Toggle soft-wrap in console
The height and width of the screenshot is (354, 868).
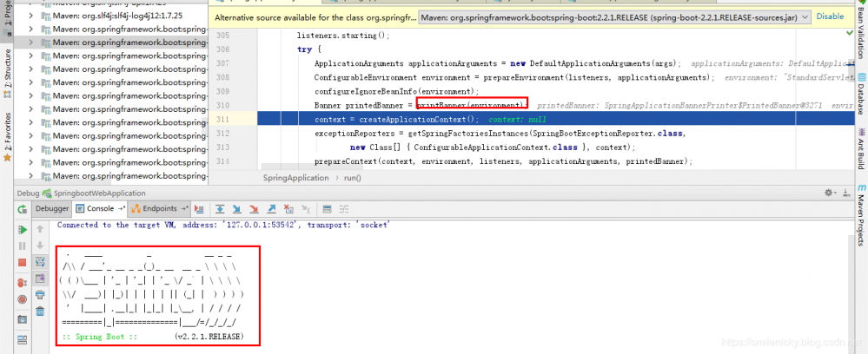[40, 261]
